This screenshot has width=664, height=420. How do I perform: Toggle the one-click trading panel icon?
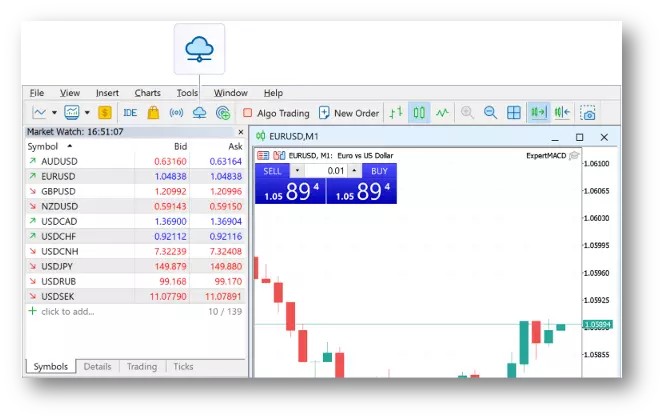point(263,155)
